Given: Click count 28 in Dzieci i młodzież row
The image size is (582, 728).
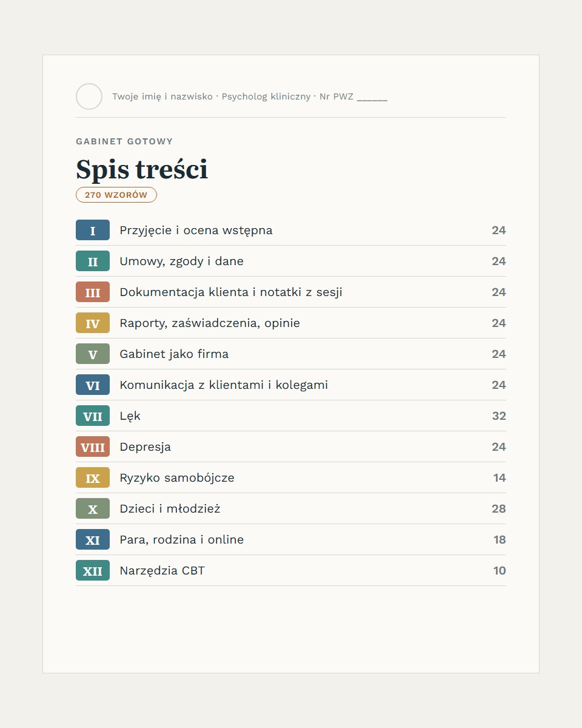Looking at the screenshot, I should tap(499, 508).
